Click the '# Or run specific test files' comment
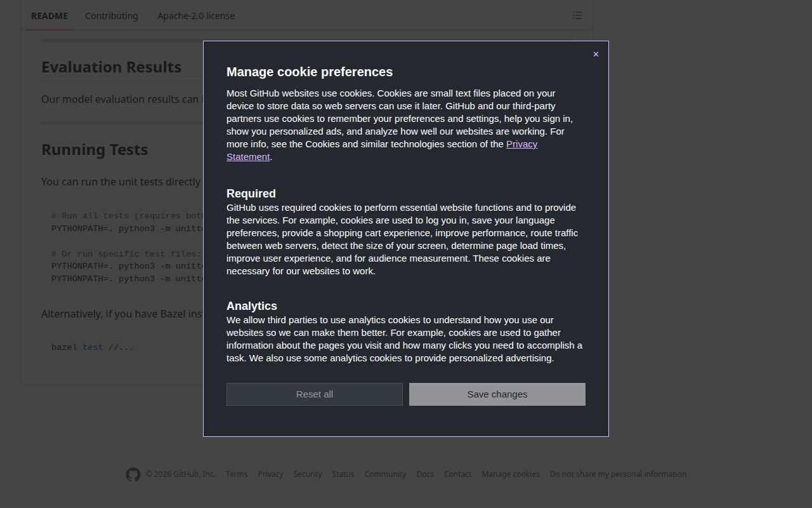This screenshot has width=812, height=508. pyautogui.click(x=126, y=254)
